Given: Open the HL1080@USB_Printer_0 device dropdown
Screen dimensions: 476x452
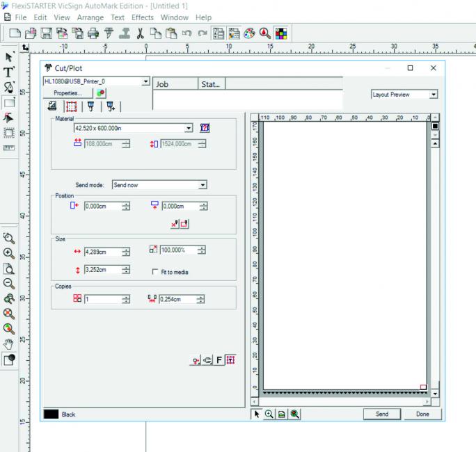Looking at the screenshot, I should [x=145, y=81].
